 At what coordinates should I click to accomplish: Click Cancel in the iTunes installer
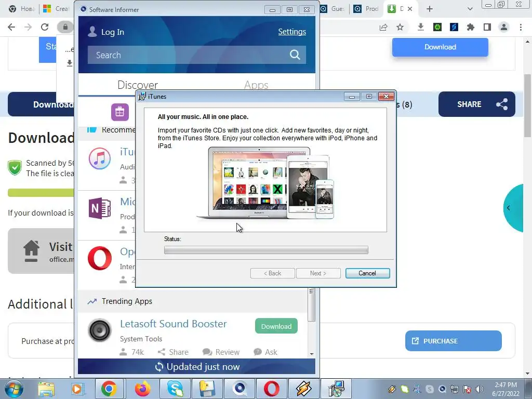click(x=367, y=273)
